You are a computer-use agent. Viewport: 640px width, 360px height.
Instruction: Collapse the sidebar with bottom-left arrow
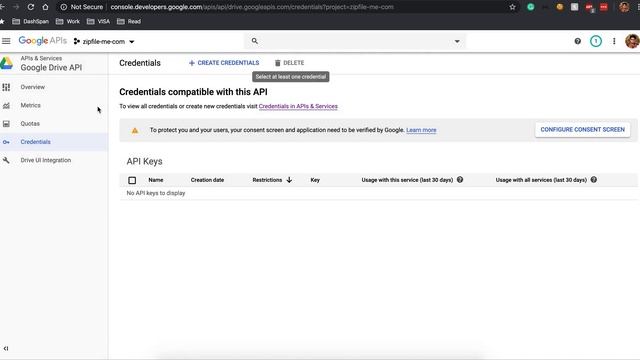6,348
